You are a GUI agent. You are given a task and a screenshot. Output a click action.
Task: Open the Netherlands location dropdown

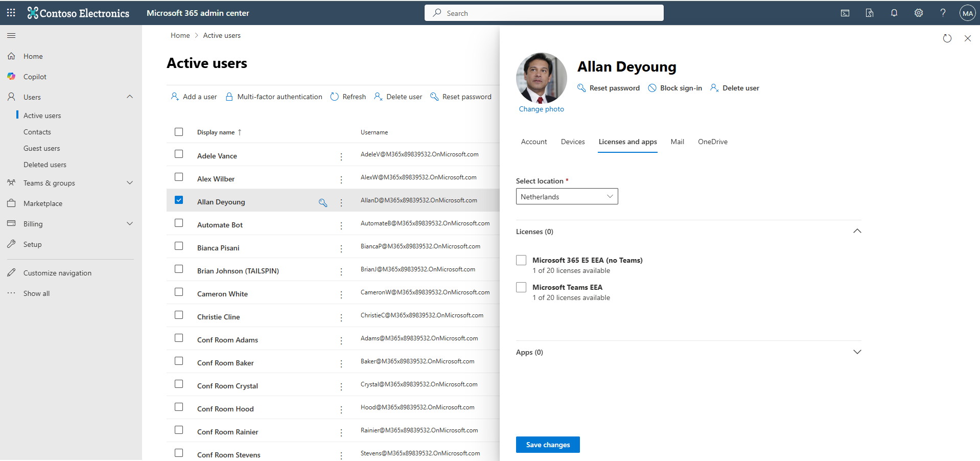click(567, 196)
